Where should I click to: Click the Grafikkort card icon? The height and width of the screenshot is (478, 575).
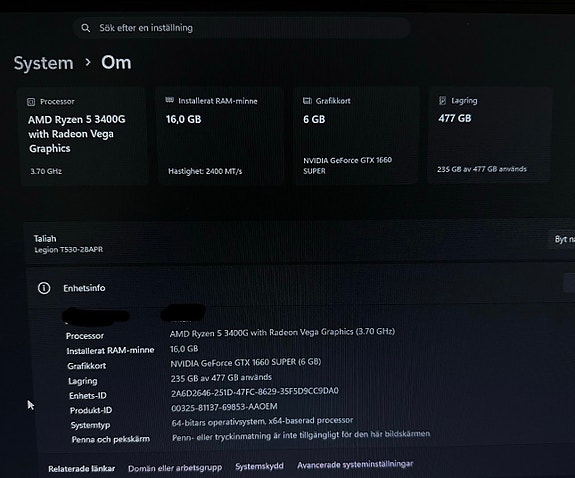(307, 101)
